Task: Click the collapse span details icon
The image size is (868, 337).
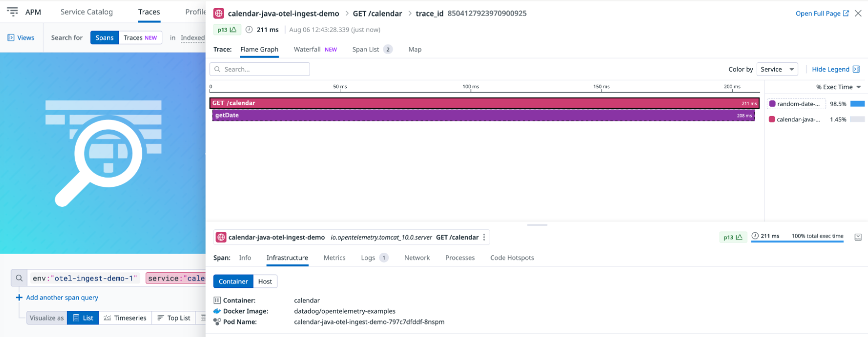Action: coord(858,237)
